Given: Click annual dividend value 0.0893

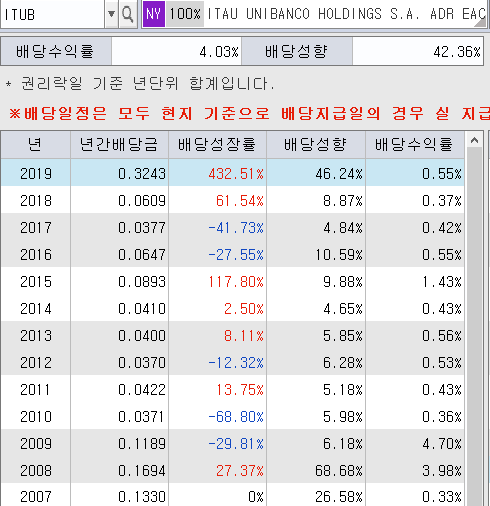Looking at the screenshot, I should click(142, 282).
